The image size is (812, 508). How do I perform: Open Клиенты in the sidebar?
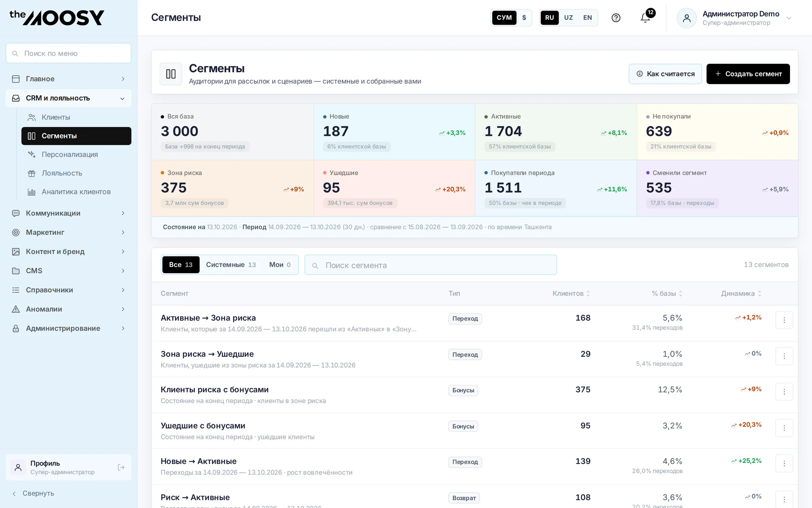point(76,117)
